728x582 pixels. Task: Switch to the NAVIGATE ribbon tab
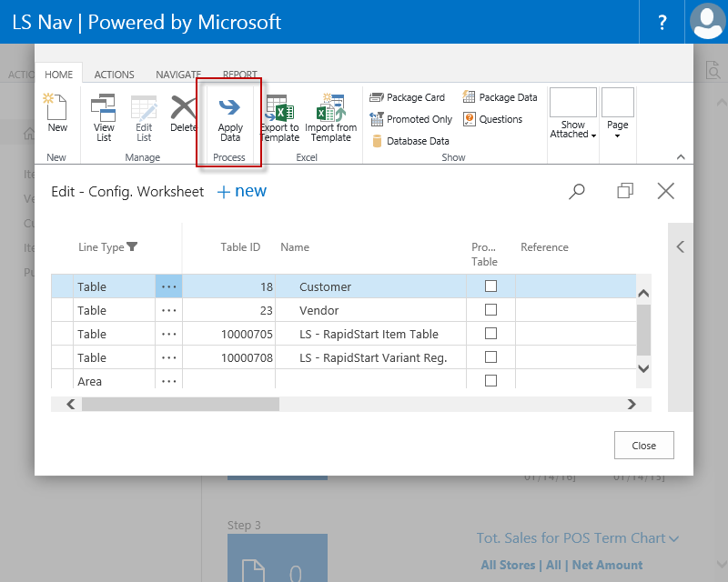click(178, 75)
